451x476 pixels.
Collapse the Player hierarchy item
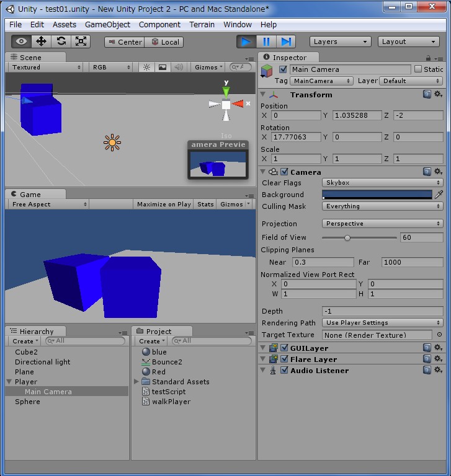9,382
